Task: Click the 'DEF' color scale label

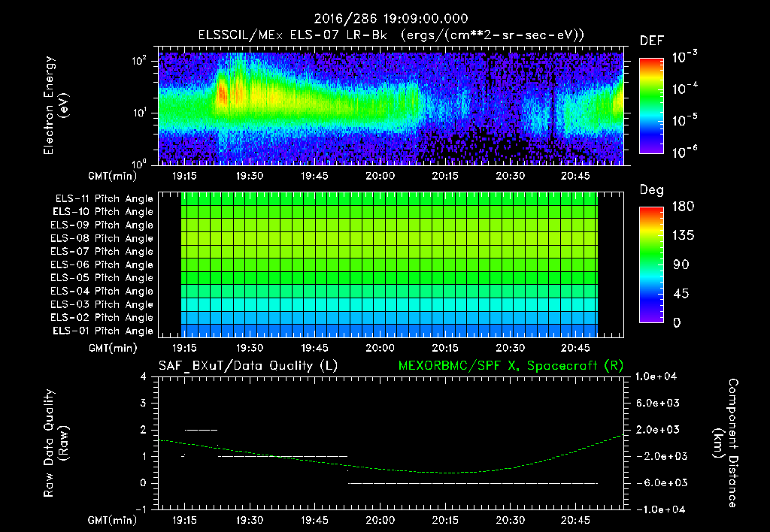Action: [652, 41]
